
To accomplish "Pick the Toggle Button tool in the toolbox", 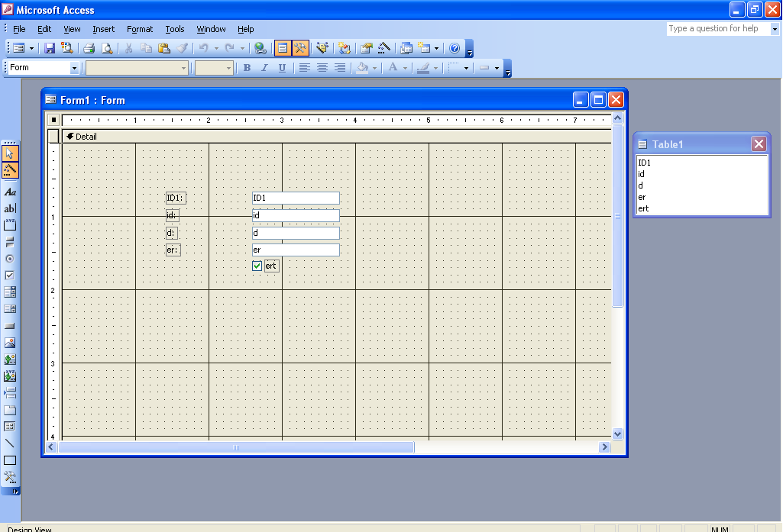I will pyautogui.click(x=10, y=242).
